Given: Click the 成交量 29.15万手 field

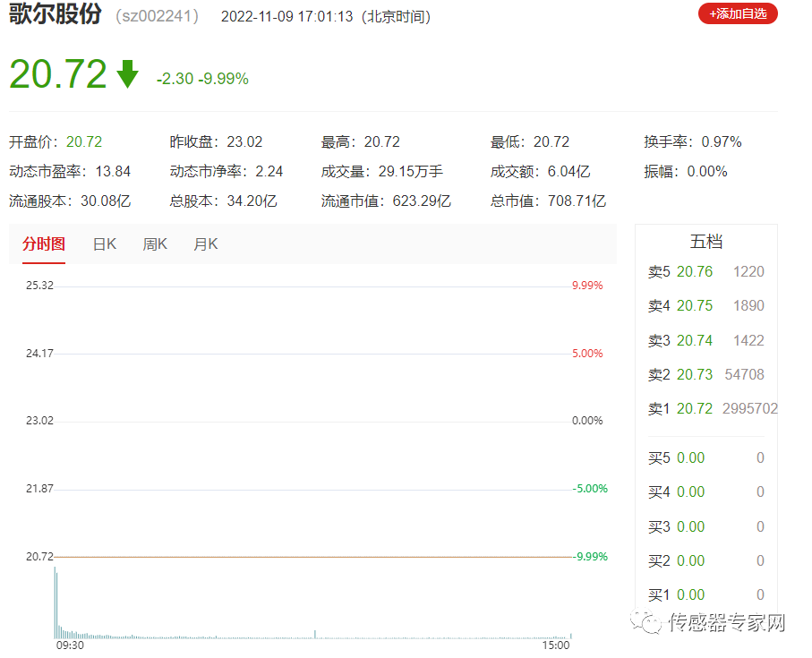Looking at the screenshot, I should click(382, 171).
